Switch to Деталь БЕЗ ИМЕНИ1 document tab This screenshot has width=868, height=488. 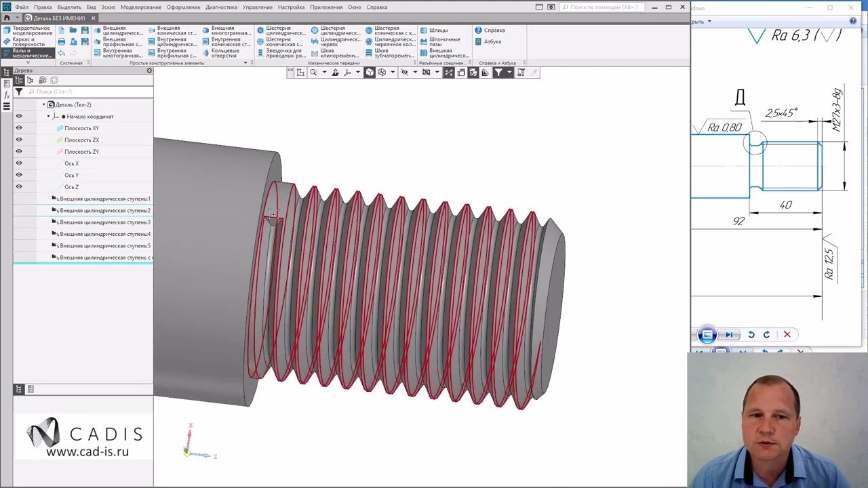tap(60, 18)
